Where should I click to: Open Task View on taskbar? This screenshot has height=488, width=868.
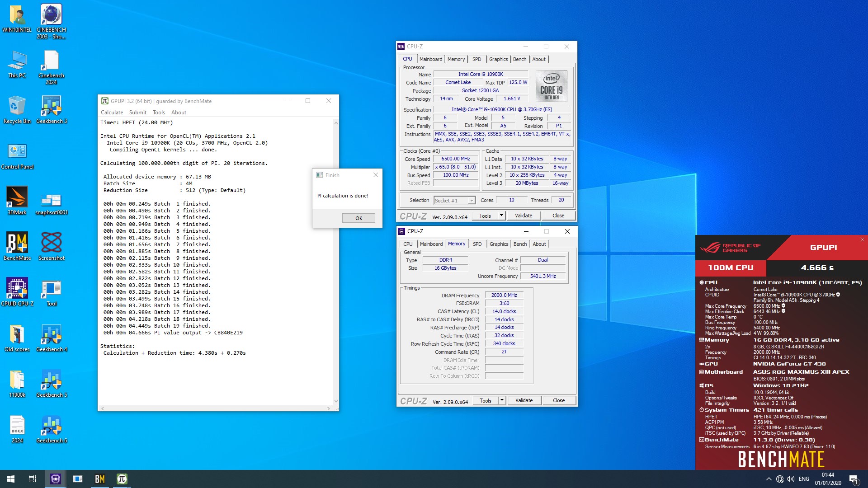33,479
